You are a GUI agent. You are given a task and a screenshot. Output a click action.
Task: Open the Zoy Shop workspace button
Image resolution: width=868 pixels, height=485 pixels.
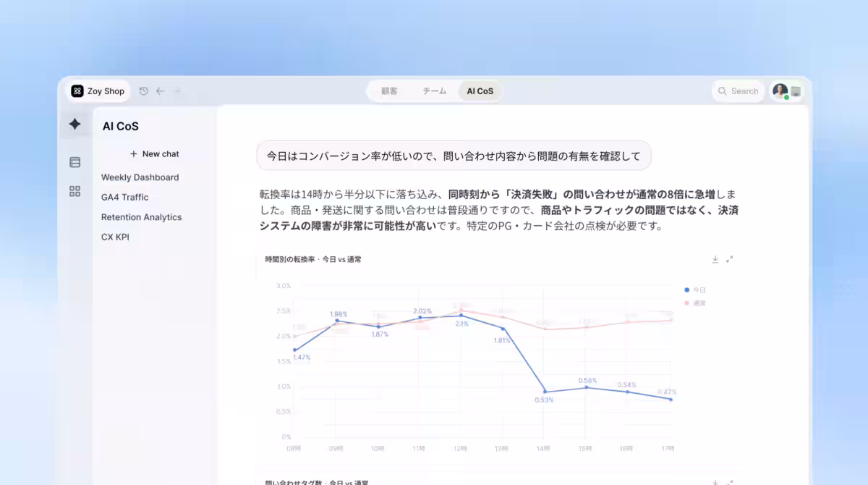[98, 91]
